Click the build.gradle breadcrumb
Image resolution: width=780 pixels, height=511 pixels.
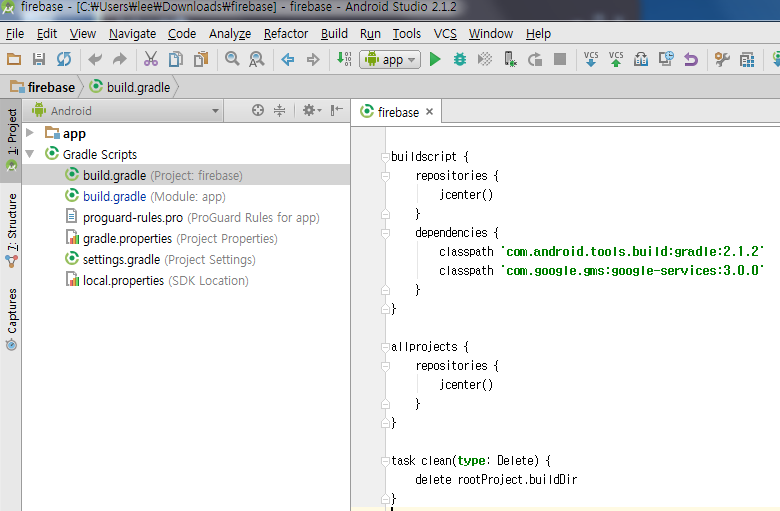click(130, 87)
